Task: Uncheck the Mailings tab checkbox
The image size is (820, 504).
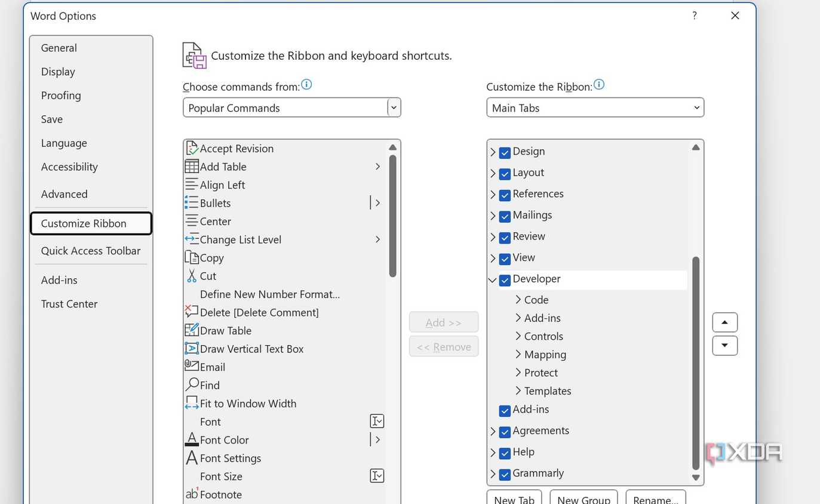Action: [505, 216]
